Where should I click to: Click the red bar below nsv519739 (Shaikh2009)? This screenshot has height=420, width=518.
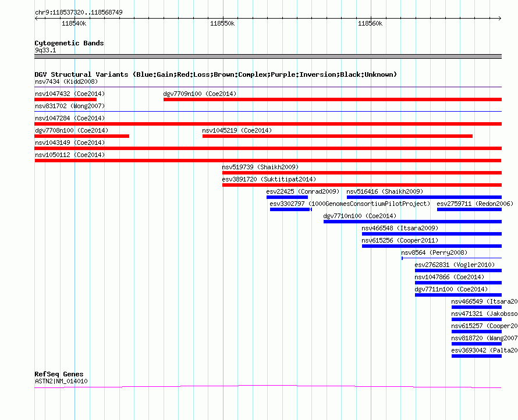362,173
